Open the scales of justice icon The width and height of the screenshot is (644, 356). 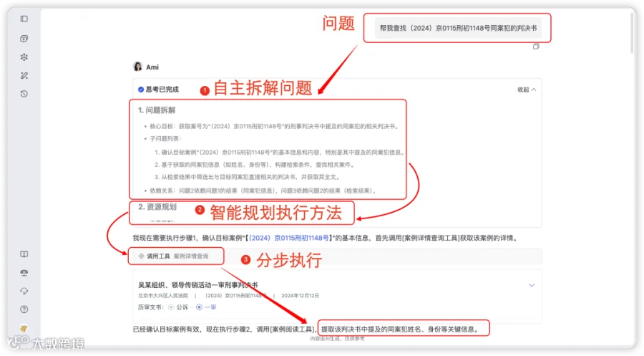pos(24,272)
